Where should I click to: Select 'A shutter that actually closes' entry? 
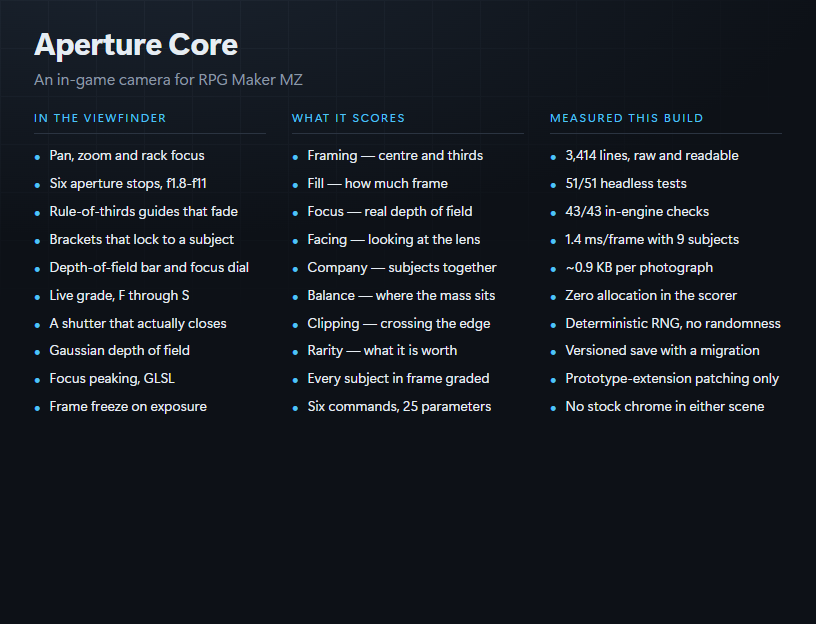coord(138,324)
